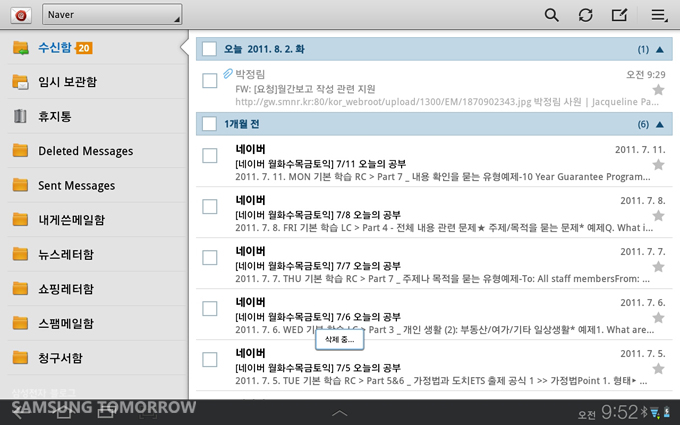This screenshot has width=680, height=425.
Task: Click attachment paperclip on 박정림 email
Action: click(x=228, y=74)
